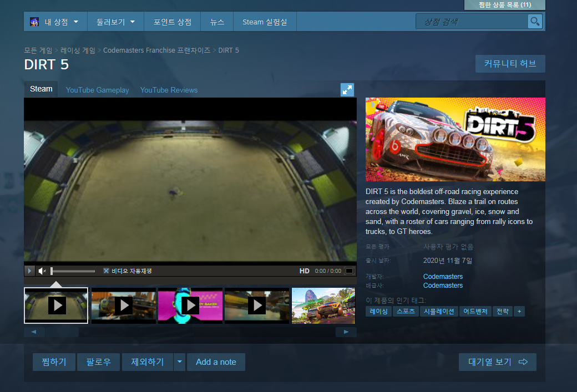Click the Sonic avatar icon in store menu
This screenshot has height=392, width=577.
34,22
